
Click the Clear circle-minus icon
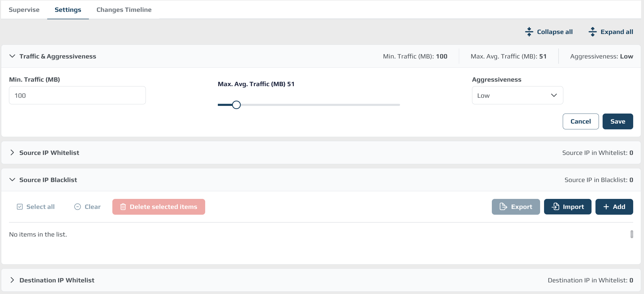[78, 207]
